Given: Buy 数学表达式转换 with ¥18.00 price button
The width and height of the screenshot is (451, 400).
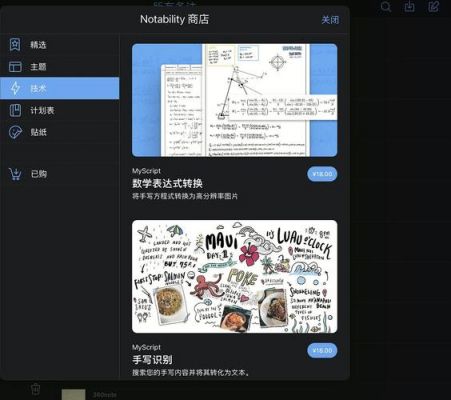Looking at the screenshot, I should [322, 174].
